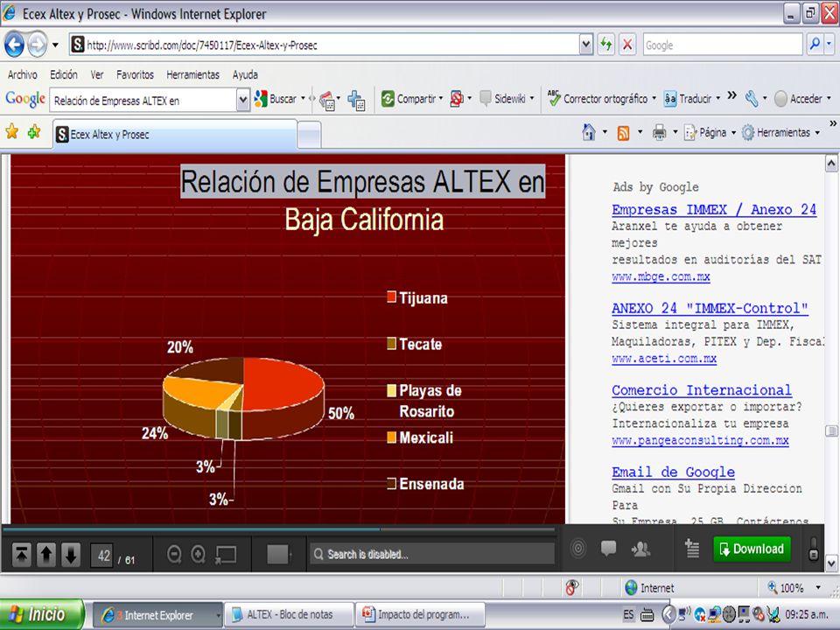This screenshot has width=840, height=630.
Task: Jump to first page in Scribd viewer
Action: tap(21, 555)
